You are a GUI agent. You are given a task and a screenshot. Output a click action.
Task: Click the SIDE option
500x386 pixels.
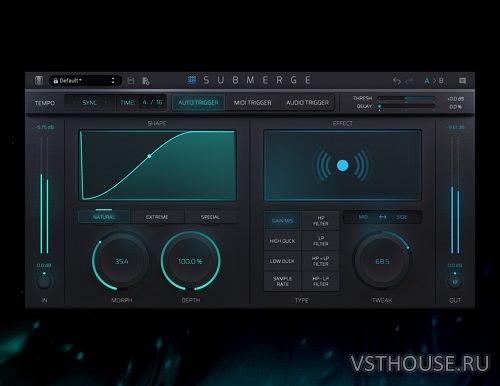tap(402, 217)
